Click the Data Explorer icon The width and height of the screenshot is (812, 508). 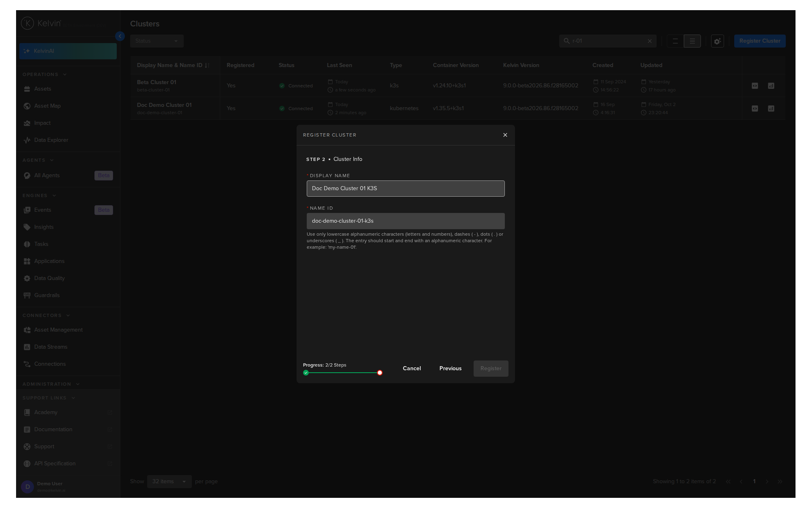27,140
